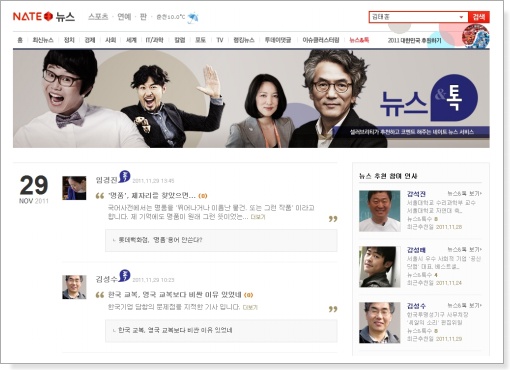Image resolution: width=510 pixels, height=370 pixels.
Task: Open the search box dropdown arrow
Action: (461, 17)
